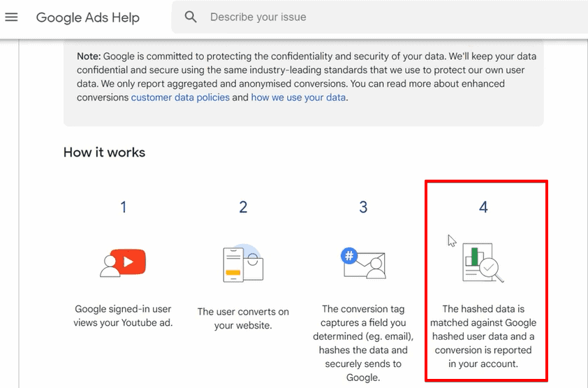
Task: Click the 'hashed data is matched' description
Action: (483, 336)
